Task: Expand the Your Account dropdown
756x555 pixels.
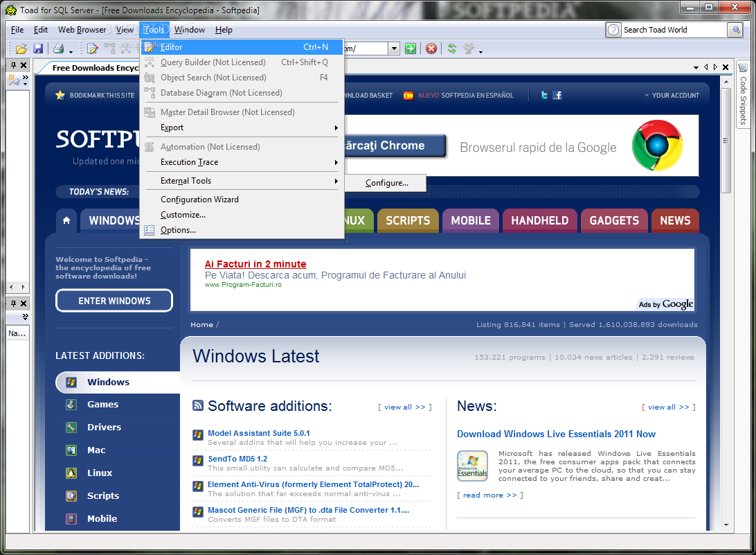Action: click(x=672, y=96)
